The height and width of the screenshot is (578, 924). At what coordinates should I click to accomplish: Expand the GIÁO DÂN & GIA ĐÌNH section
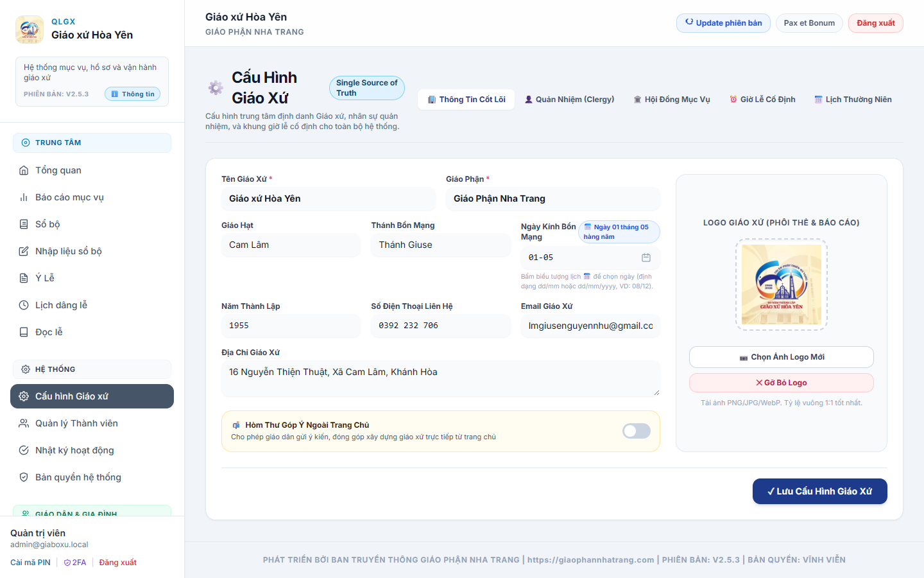click(x=92, y=511)
